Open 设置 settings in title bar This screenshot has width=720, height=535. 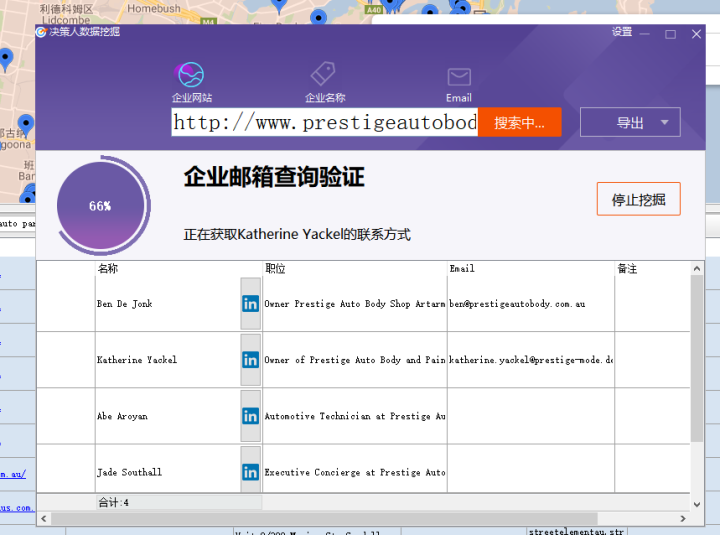tap(622, 32)
